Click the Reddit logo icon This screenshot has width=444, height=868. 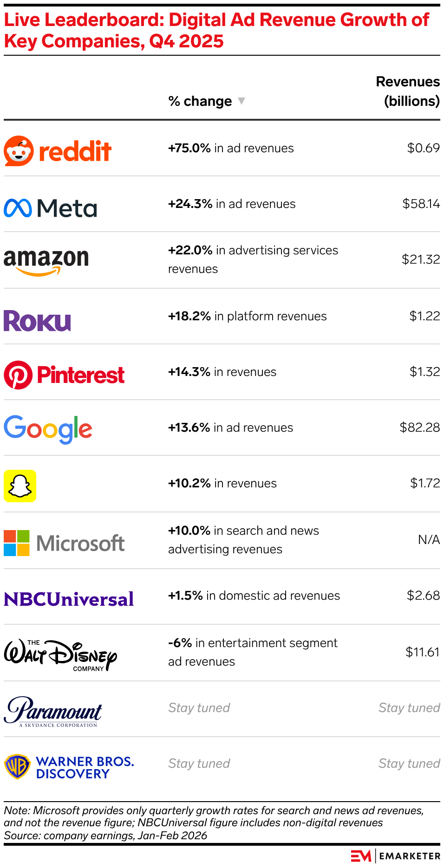click(x=19, y=151)
